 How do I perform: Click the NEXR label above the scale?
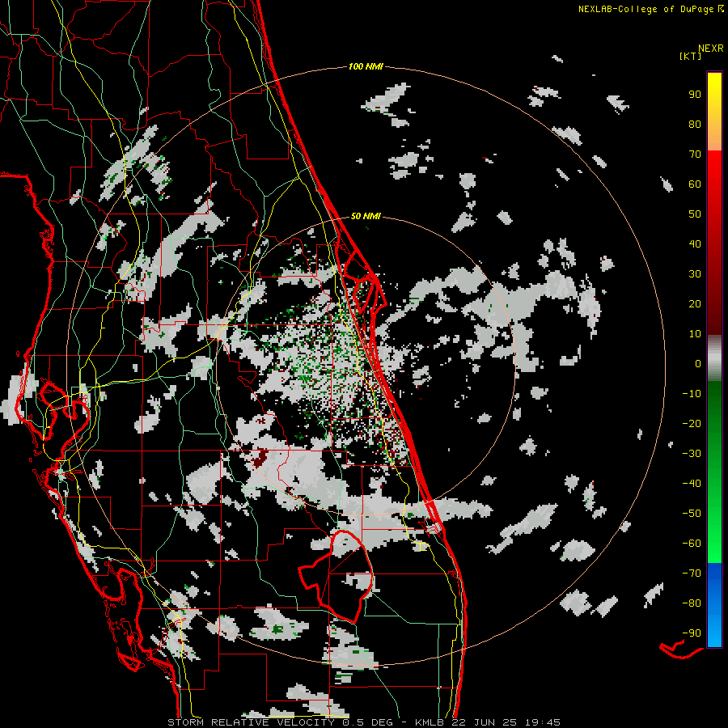[711, 49]
